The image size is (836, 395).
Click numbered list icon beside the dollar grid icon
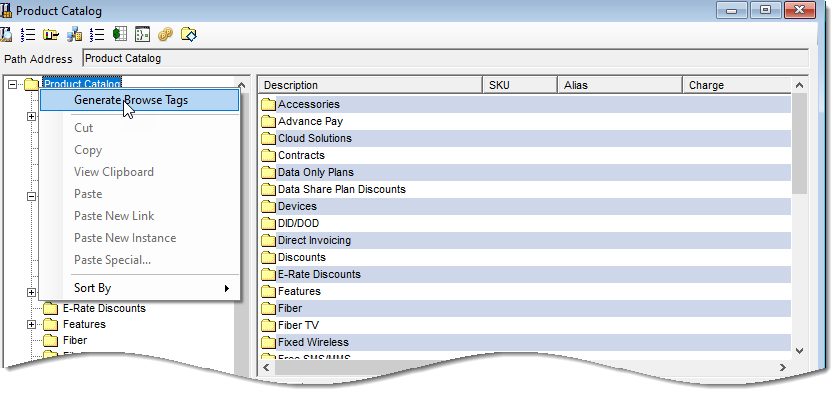[97, 35]
